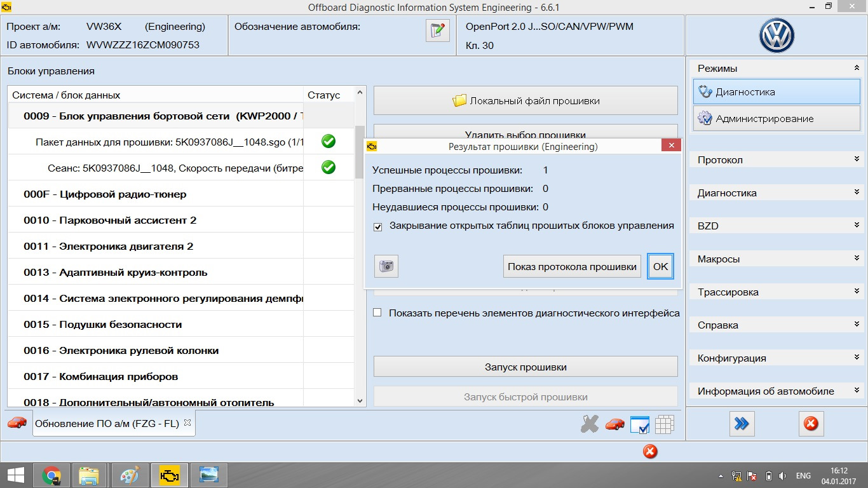Click green status check for session 5K0937086J row
The height and width of the screenshot is (488, 868).
329,167
